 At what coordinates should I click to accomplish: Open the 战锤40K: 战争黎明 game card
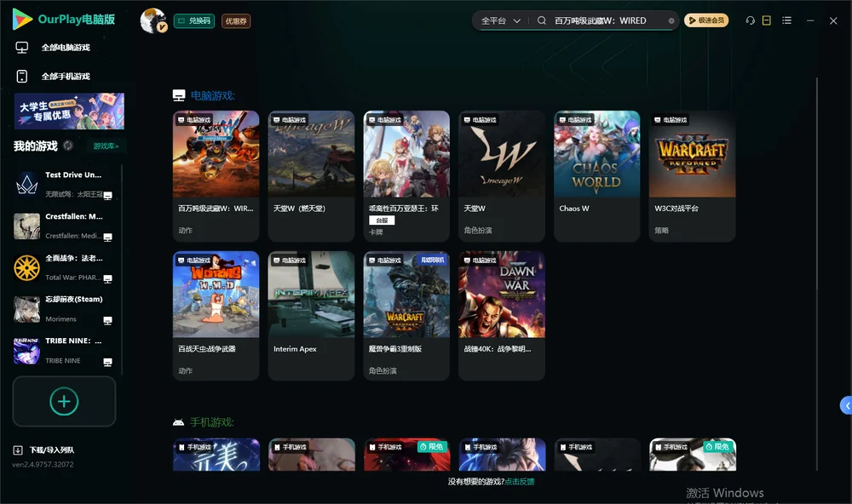[x=502, y=316]
